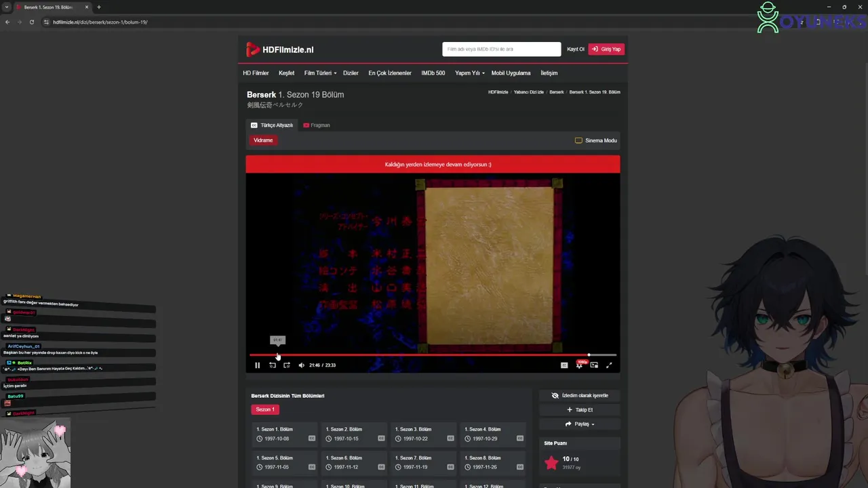
Task: Open 1. Sezon 7. Bölüm episode
Action: click(424, 462)
